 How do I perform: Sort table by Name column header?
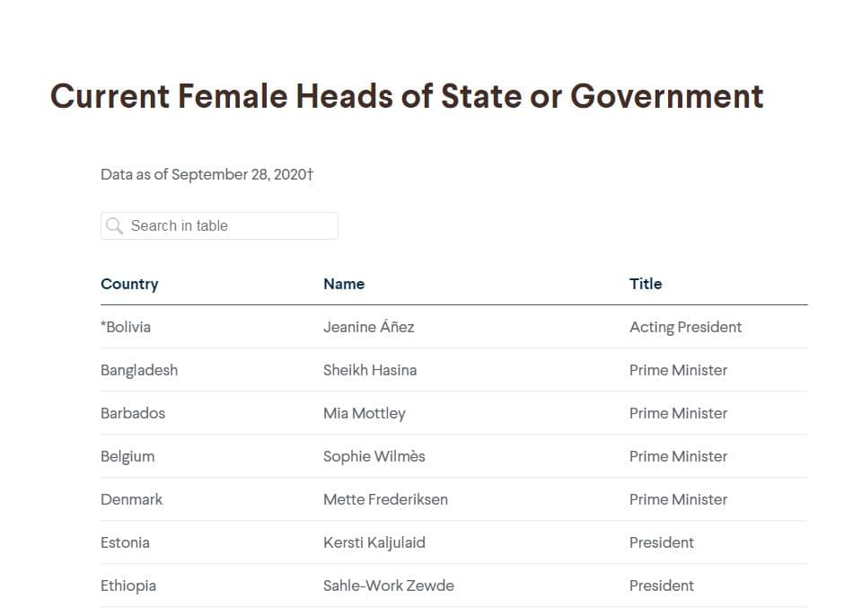coord(344,284)
